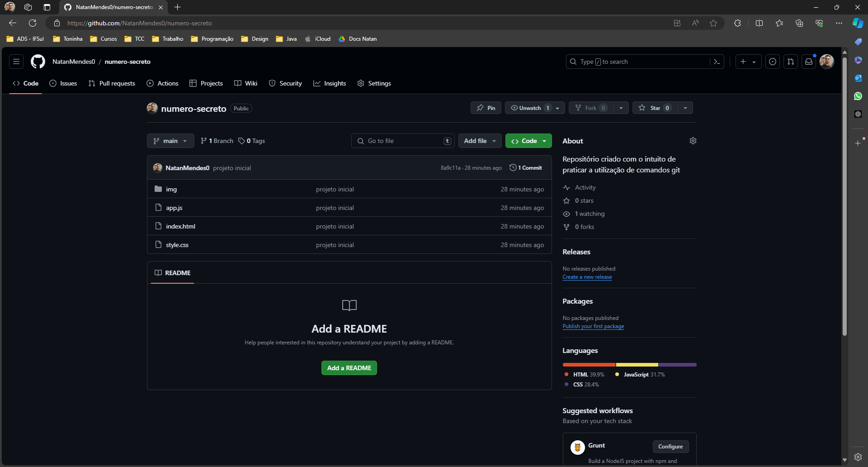868x467 pixels.
Task: Open the main branch selector dropdown
Action: click(x=170, y=141)
